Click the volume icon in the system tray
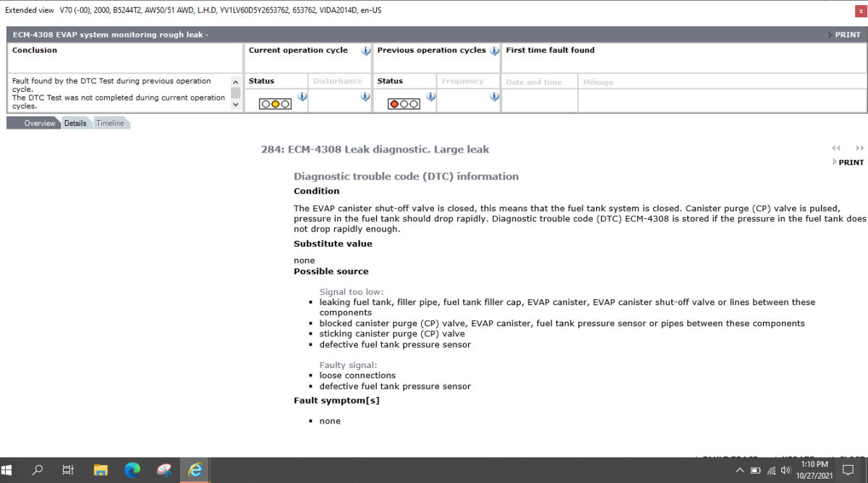868x483 pixels. [x=786, y=469]
